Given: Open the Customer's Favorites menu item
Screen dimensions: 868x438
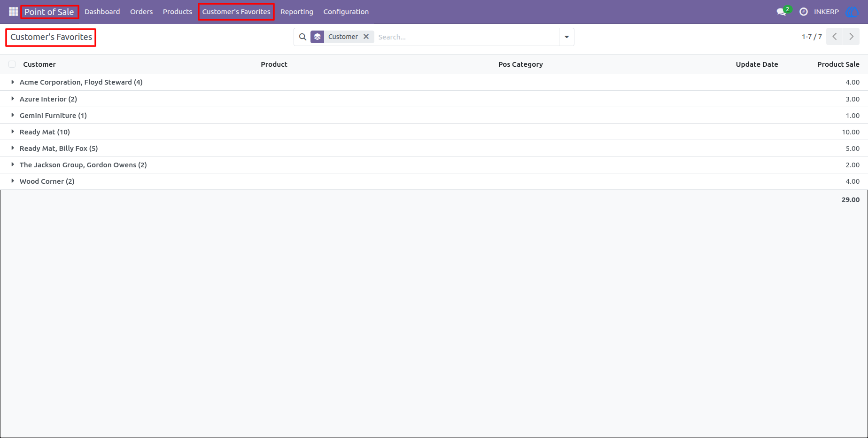Looking at the screenshot, I should pos(236,12).
